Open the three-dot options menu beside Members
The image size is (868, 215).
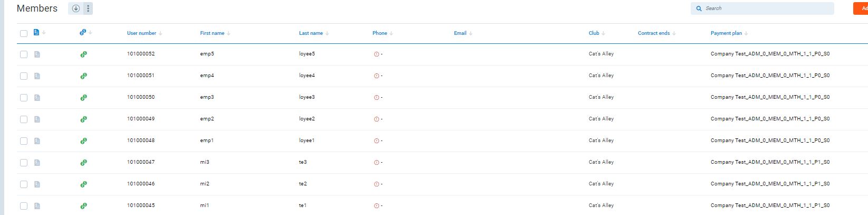click(x=88, y=8)
